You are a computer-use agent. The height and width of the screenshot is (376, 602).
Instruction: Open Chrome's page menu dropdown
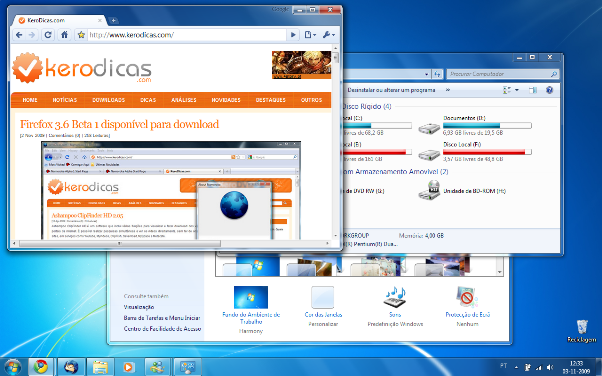310,35
